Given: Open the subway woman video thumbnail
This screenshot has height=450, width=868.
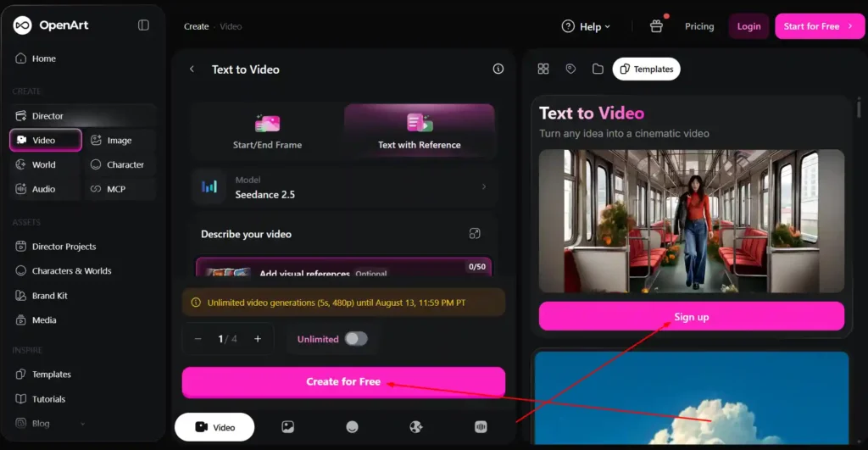Looking at the screenshot, I should (x=692, y=221).
